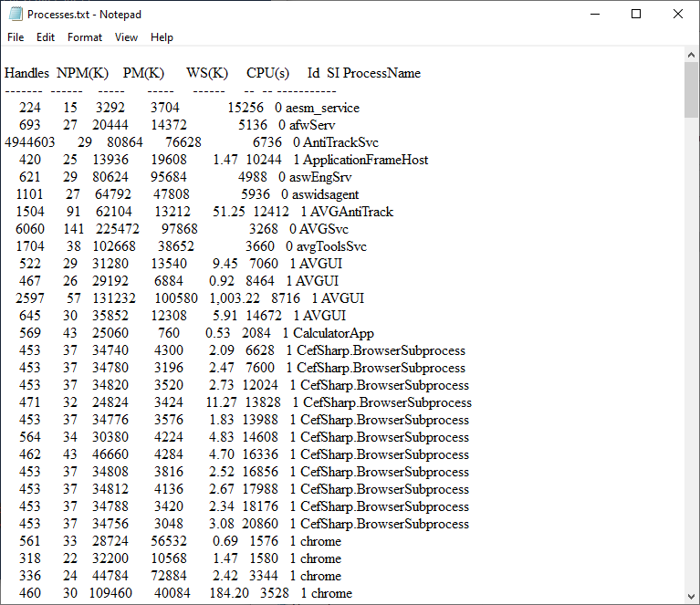
Task: Click the AVGAntiTrack process name
Action: tap(351, 212)
